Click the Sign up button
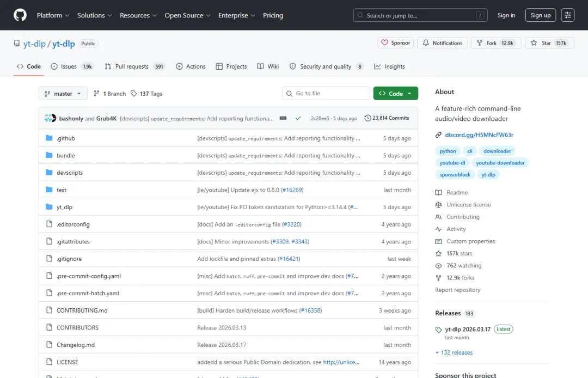Image resolution: width=588 pixels, height=378 pixels. pos(541,15)
